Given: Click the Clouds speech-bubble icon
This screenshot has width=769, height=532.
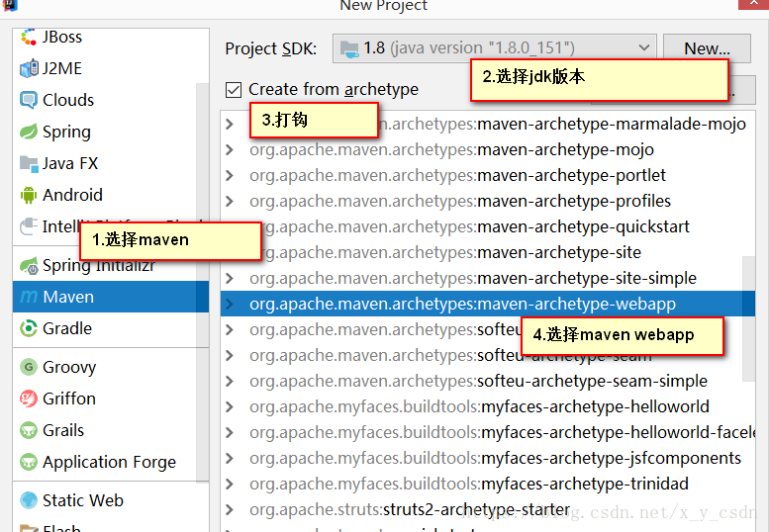Looking at the screenshot, I should click(29, 100).
